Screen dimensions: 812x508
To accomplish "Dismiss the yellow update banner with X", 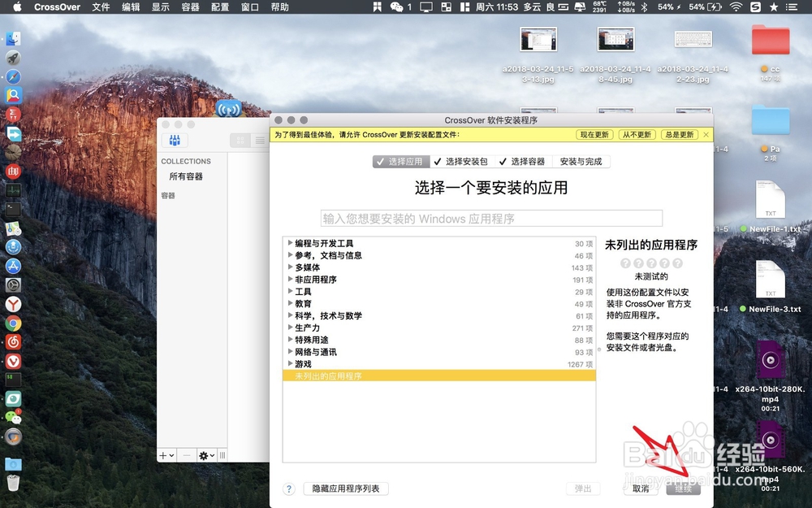I will click(x=706, y=134).
